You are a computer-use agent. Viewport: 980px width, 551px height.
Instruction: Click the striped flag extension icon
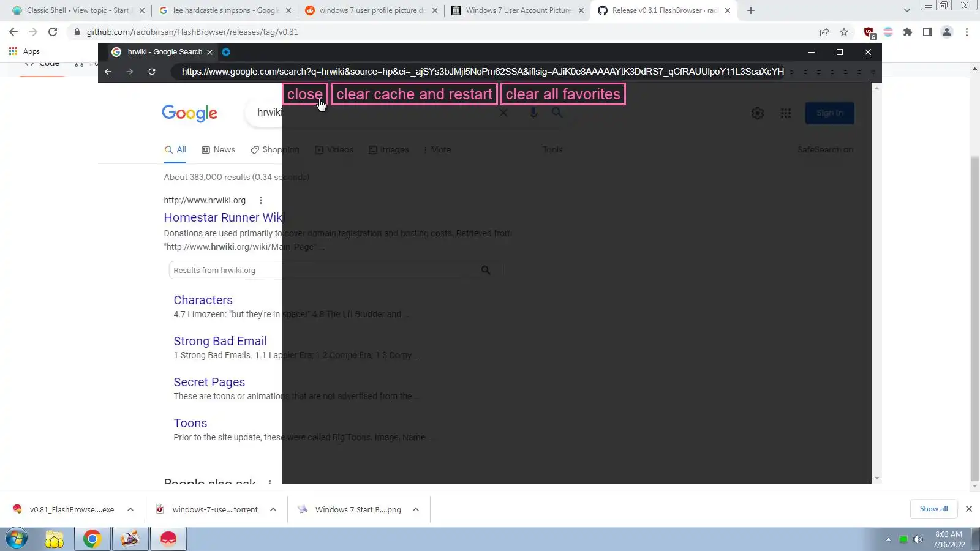pyautogui.click(x=888, y=32)
